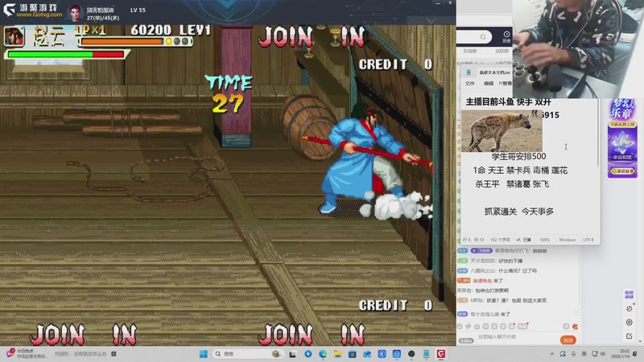
Task: Open the OBS icon on the taskbar
Action: tap(411, 354)
